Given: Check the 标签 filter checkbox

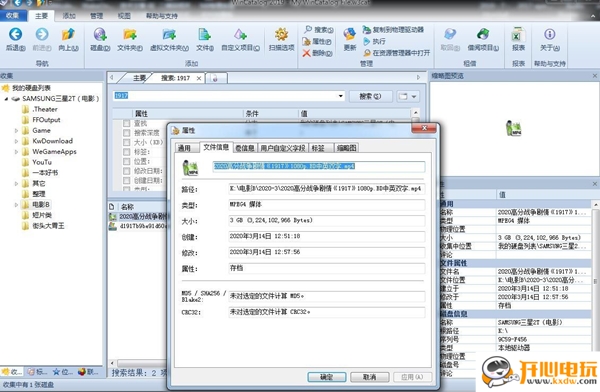Looking at the screenshot, I should [126, 152].
